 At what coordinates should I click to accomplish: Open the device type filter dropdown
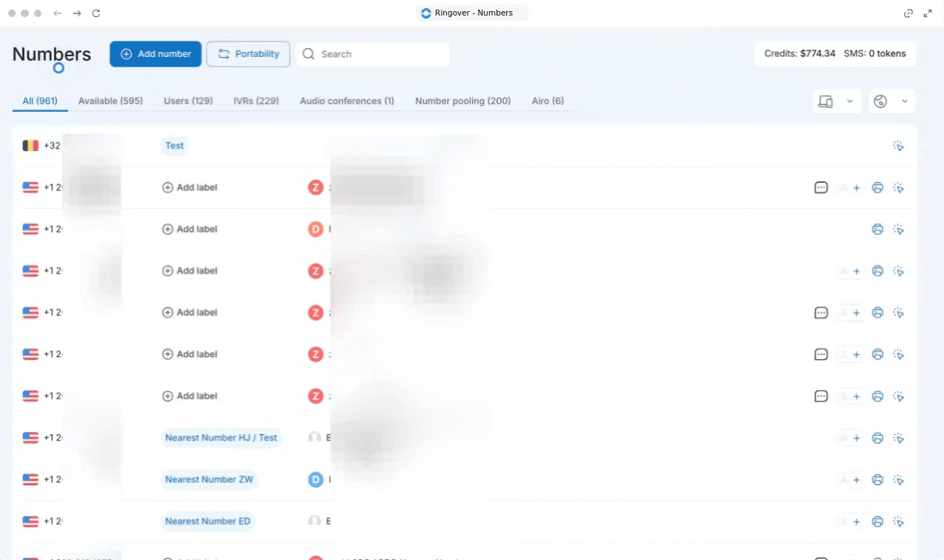[x=837, y=101]
